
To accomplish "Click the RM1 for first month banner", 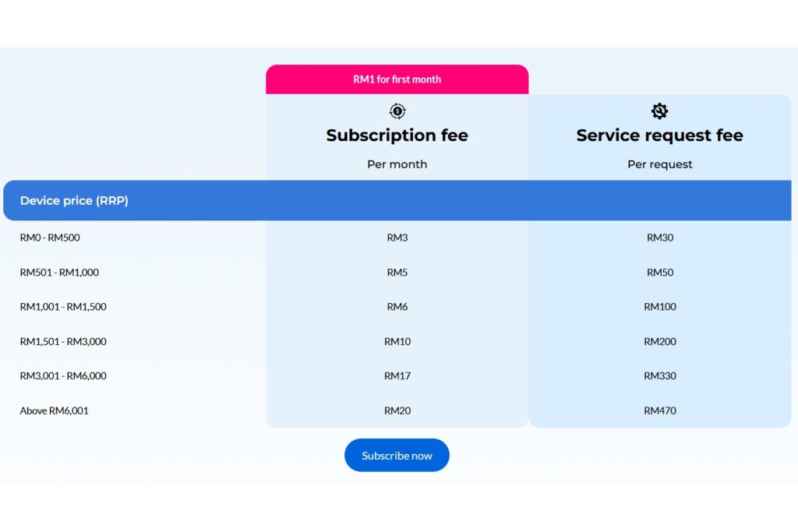I will (x=397, y=79).
